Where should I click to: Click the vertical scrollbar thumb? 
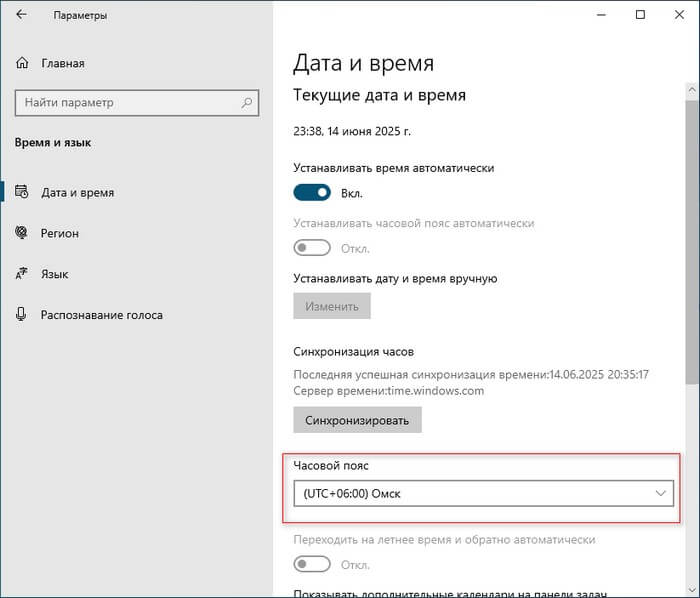(x=691, y=240)
